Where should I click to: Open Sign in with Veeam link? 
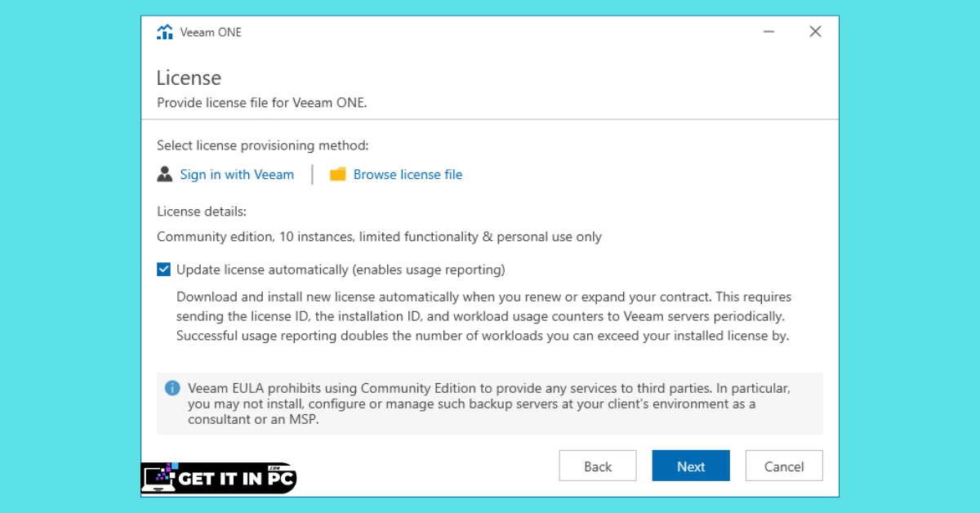[x=237, y=174]
